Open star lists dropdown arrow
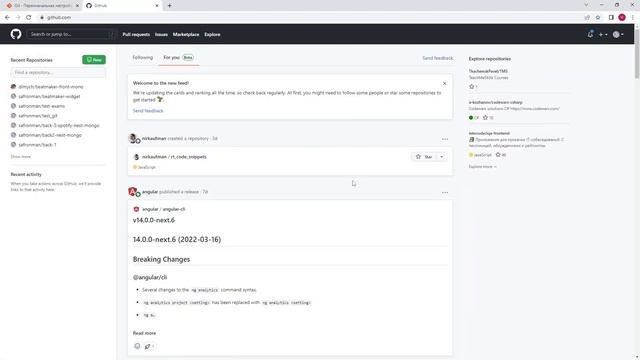Viewport: 640px width, 360px height. point(442,157)
